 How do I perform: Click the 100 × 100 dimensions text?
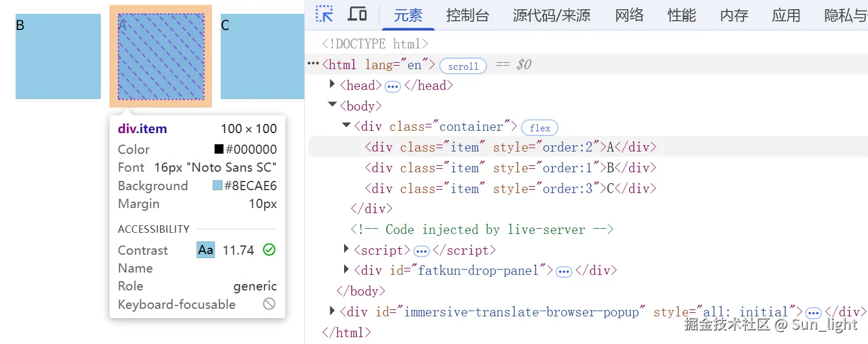click(x=249, y=129)
